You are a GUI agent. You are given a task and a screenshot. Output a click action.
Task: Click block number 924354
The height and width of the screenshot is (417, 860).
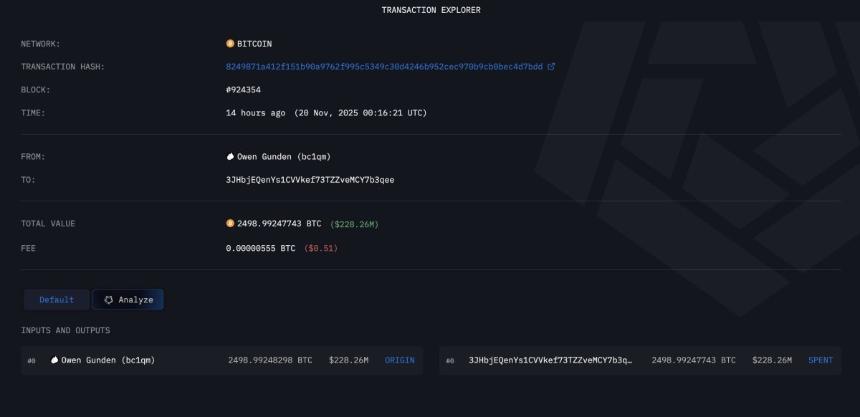(x=243, y=89)
